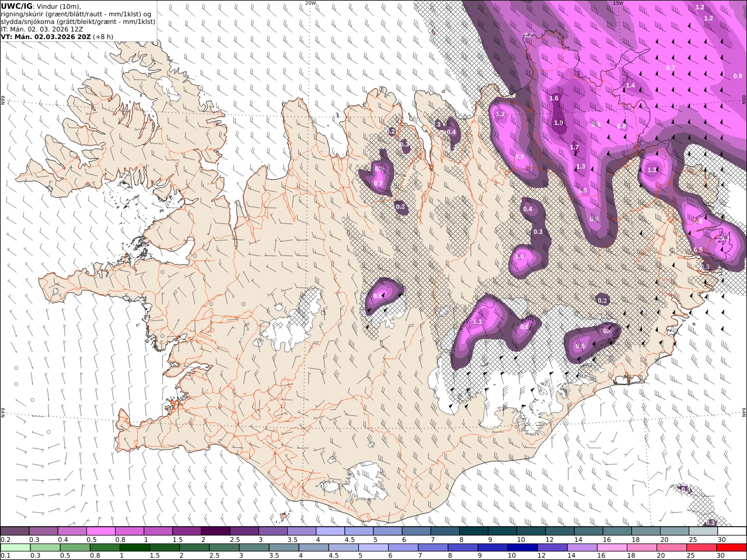Click the light pink 16–18 legend swatch
The width and height of the screenshot is (747, 560).
coord(612,548)
